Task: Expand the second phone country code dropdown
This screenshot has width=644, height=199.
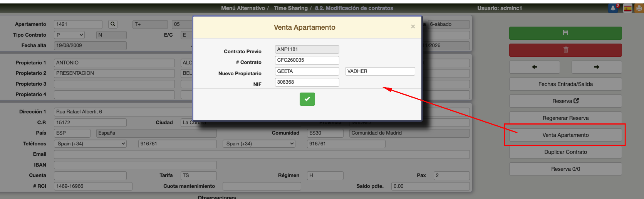Action: coord(259,144)
